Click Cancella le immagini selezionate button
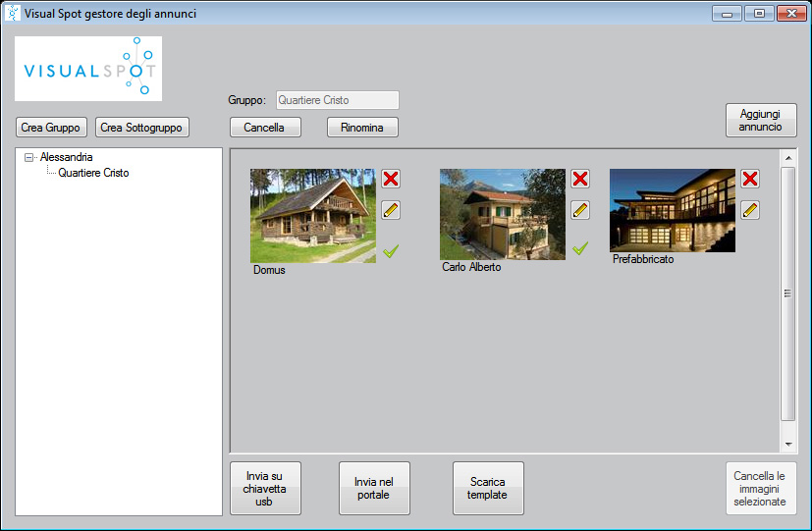The image size is (812, 531). (x=760, y=489)
